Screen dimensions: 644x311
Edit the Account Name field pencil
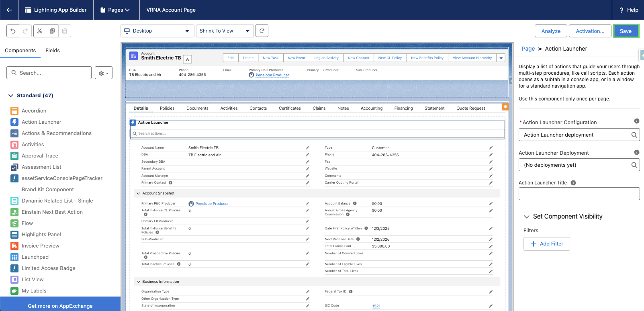click(307, 148)
